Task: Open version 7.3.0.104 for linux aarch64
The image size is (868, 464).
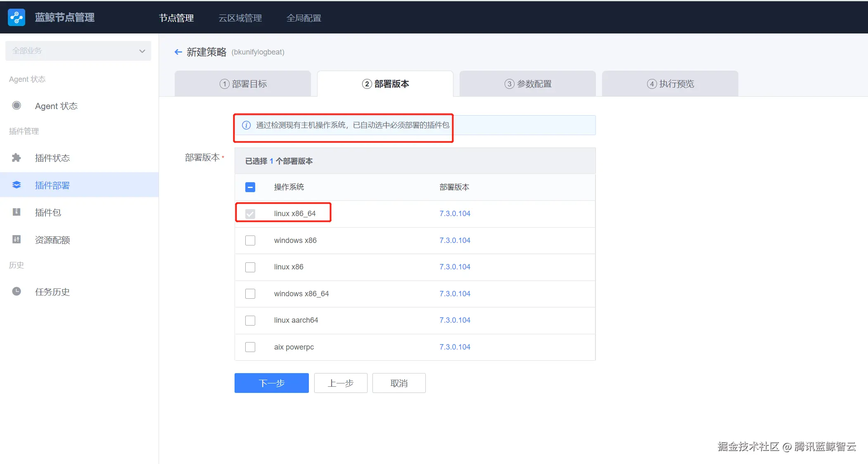Action: point(455,320)
